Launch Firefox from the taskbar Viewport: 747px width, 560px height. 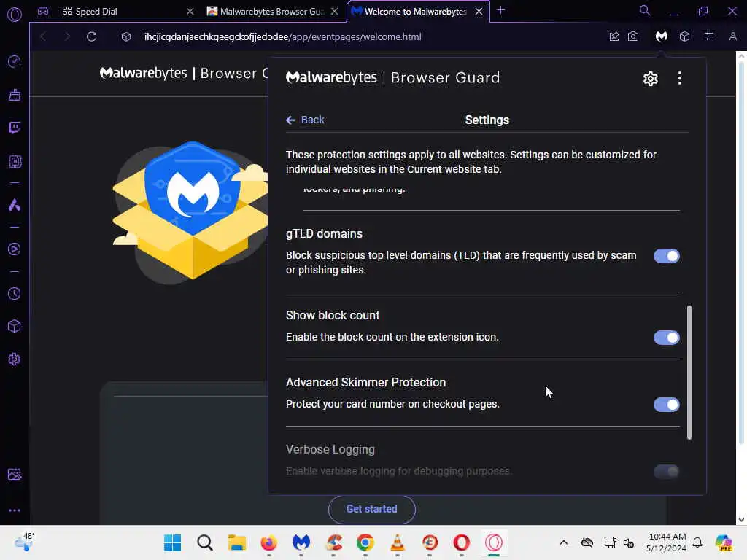[x=268, y=542]
